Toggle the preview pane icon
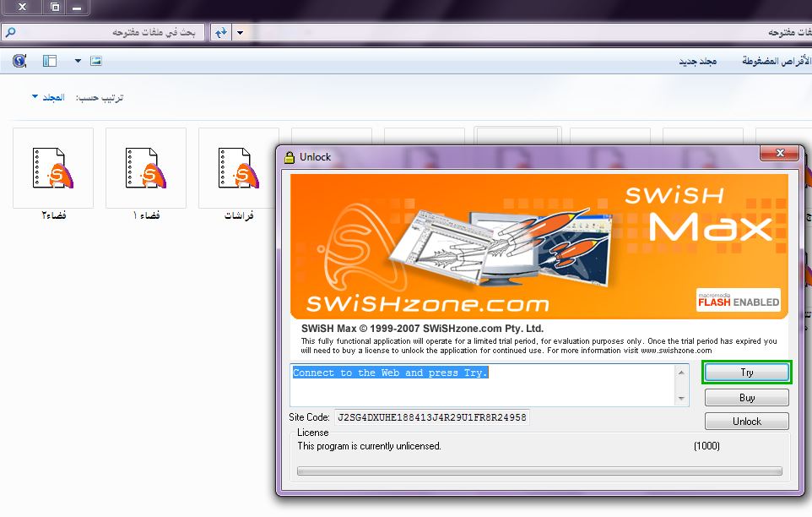 [x=49, y=61]
